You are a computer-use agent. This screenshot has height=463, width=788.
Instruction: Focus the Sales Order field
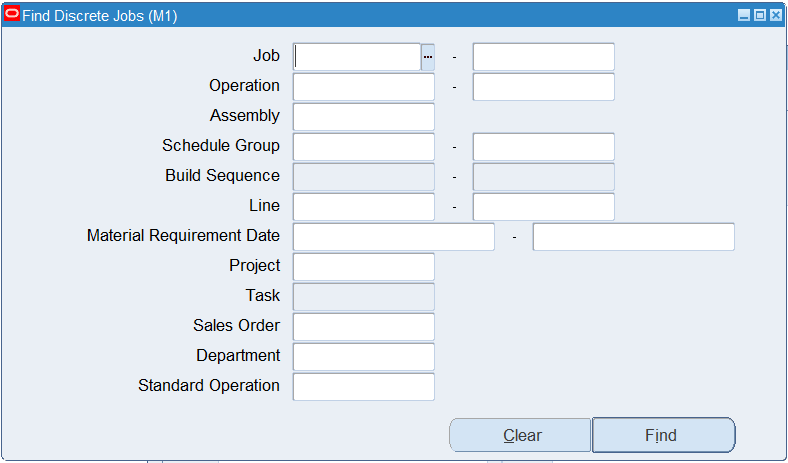(363, 327)
